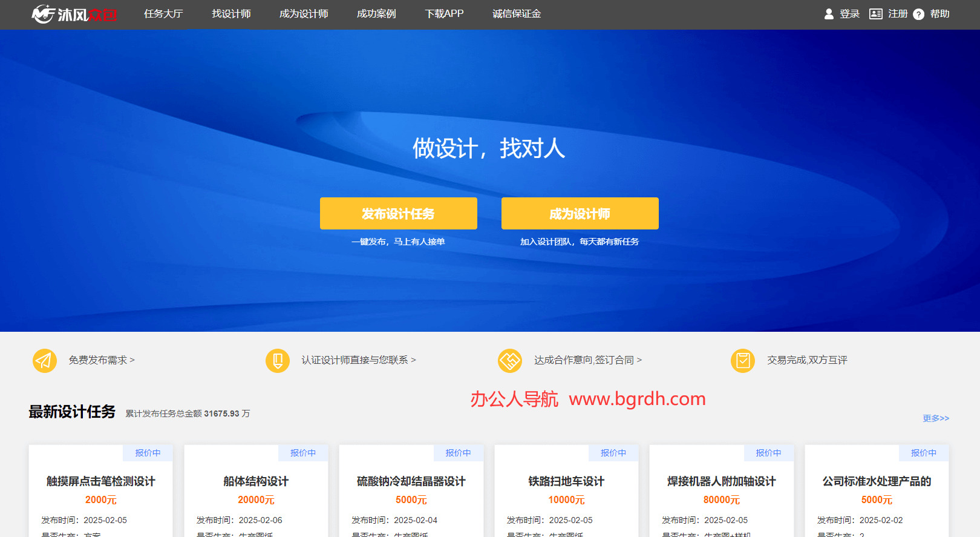
Task: Expand more tasks via 更多>> link
Action: click(x=936, y=418)
